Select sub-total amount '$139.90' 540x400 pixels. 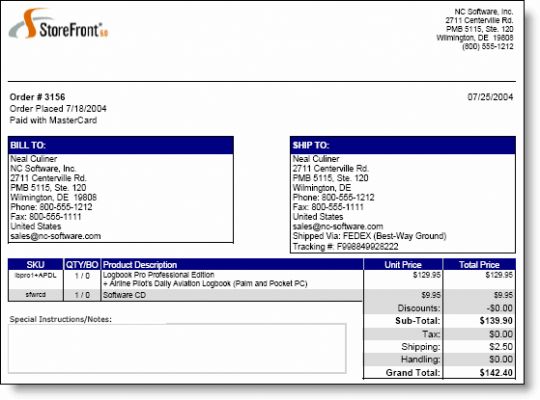point(496,321)
